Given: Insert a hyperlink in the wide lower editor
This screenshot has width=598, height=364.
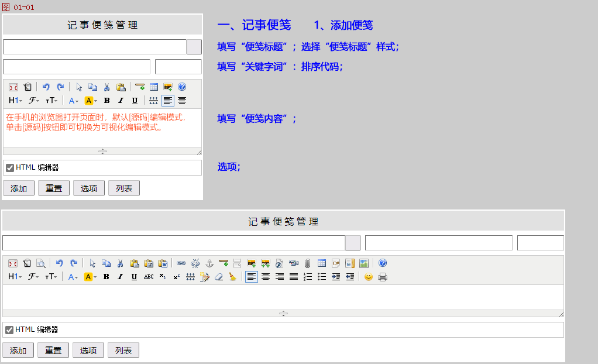Looking at the screenshot, I should [181, 263].
